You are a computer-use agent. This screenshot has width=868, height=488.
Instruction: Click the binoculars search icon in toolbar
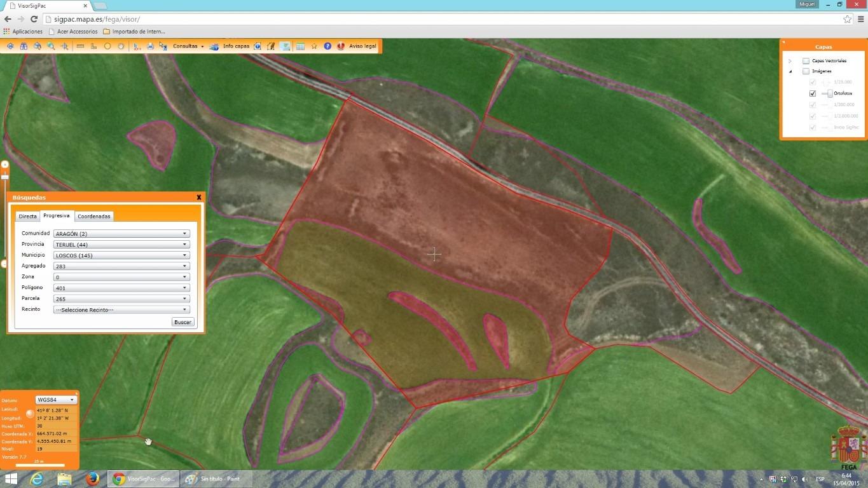[x=24, y=46]
